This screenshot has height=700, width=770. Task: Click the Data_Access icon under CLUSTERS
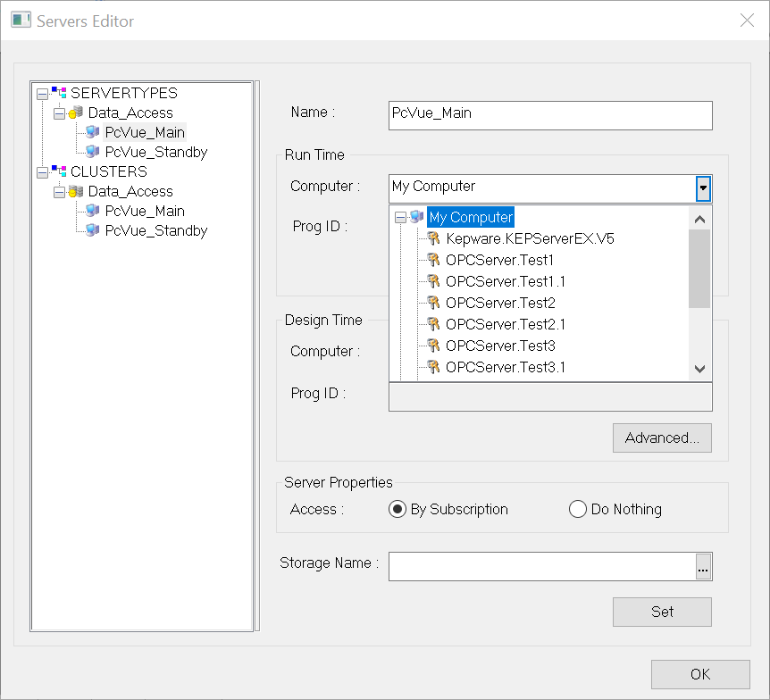(77, 191)
